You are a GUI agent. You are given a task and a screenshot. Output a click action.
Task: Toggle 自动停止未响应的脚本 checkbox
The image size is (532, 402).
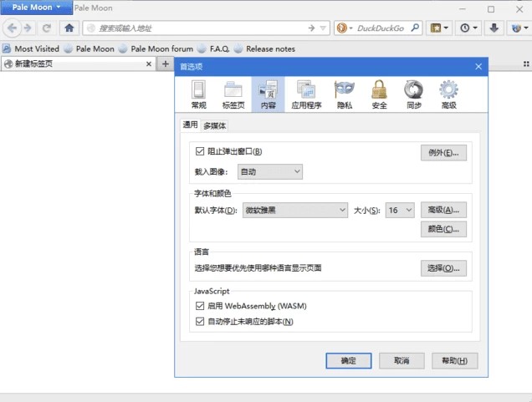pos(200,321)
